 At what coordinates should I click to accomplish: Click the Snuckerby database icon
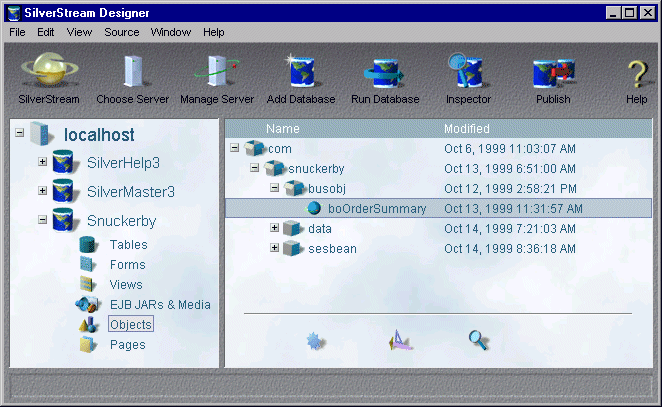[x=65, y=220]
